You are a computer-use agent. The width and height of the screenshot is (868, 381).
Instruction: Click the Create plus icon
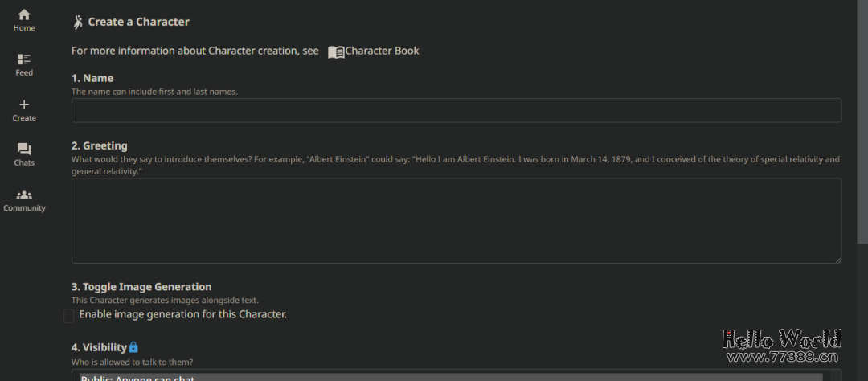click(x=24, y=104)
